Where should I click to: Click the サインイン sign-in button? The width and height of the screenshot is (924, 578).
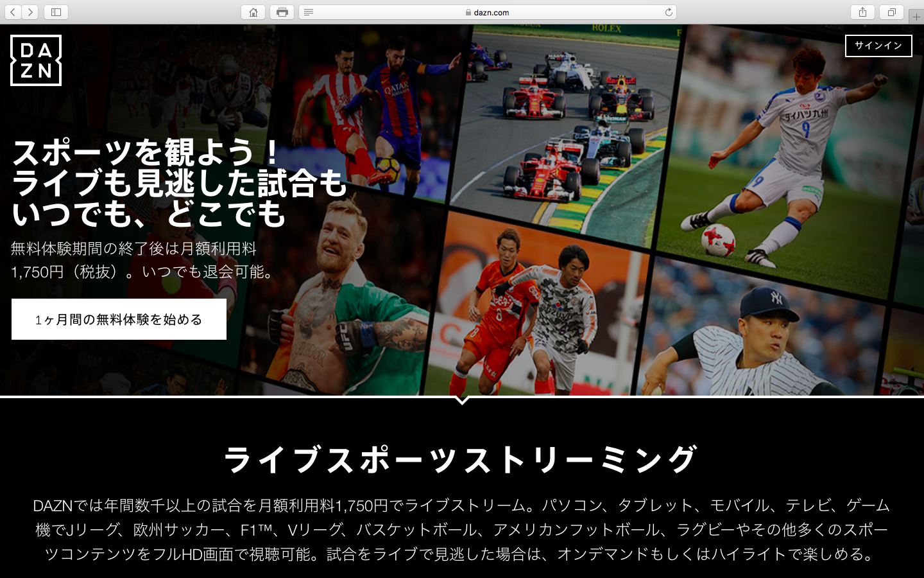(878, 46)
